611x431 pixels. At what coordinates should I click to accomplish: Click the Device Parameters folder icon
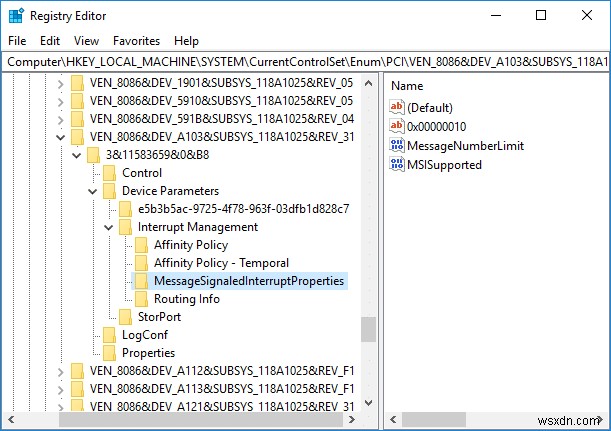109,191
